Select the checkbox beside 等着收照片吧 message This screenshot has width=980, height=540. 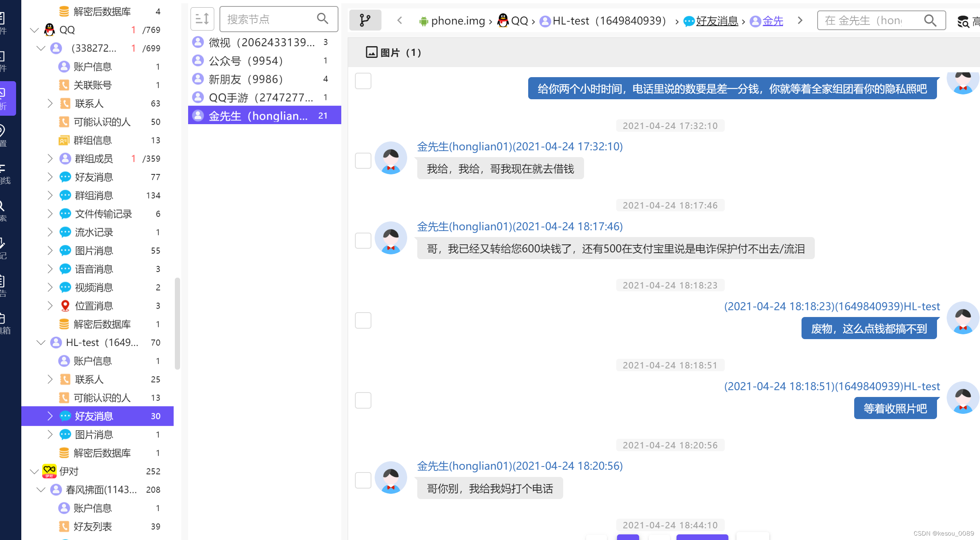[x=363, y=401]
